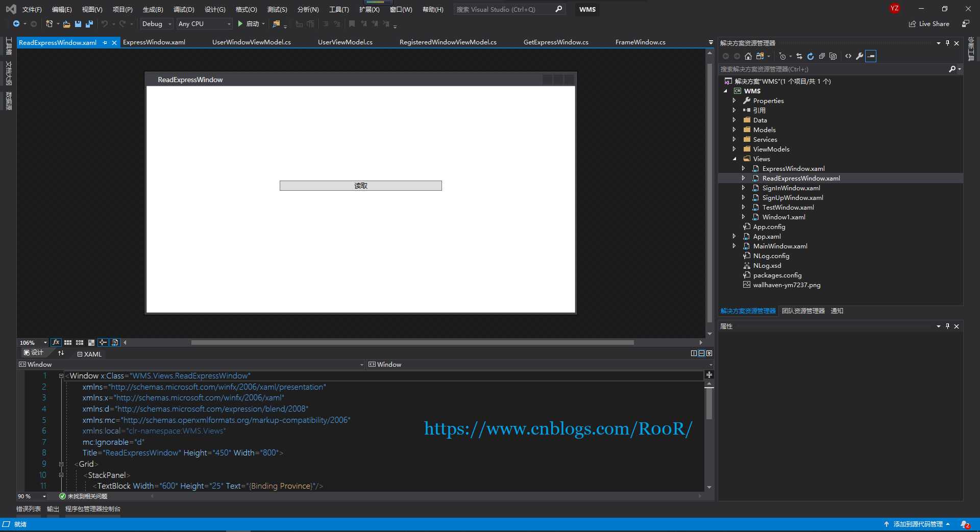
Task: Open the Debug configuration dropdown
Action: (156, 24)
